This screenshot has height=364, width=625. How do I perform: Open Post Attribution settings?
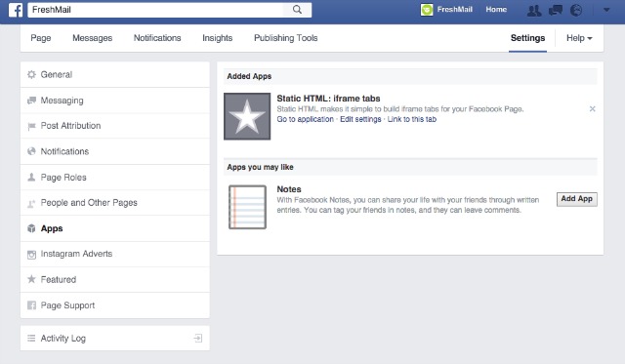(x=115, y=126)
